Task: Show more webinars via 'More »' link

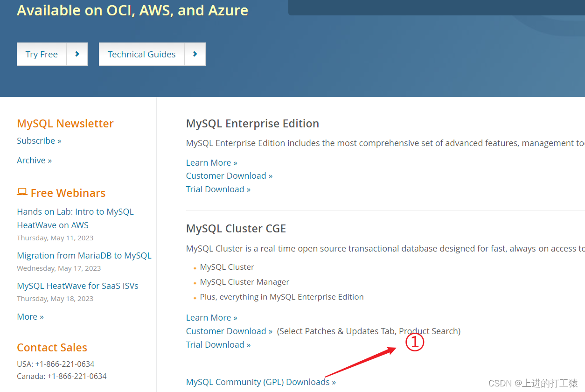Action: 30,316
